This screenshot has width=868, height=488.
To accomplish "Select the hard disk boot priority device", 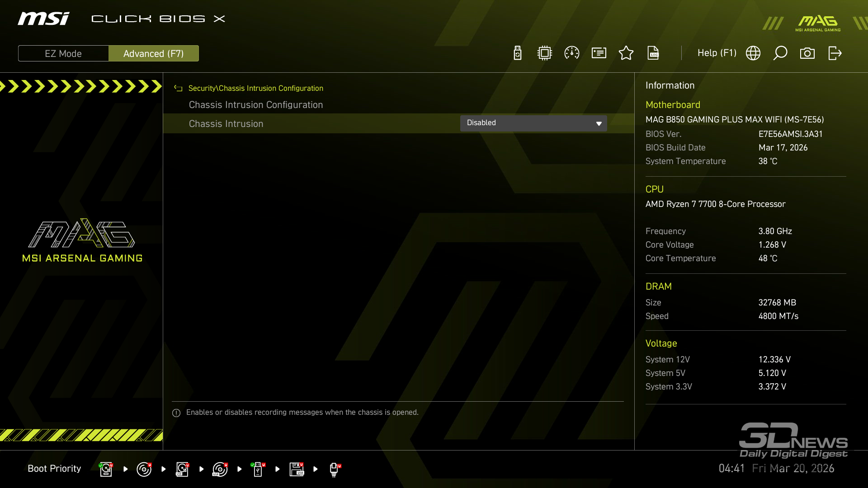I will [106, 469].
